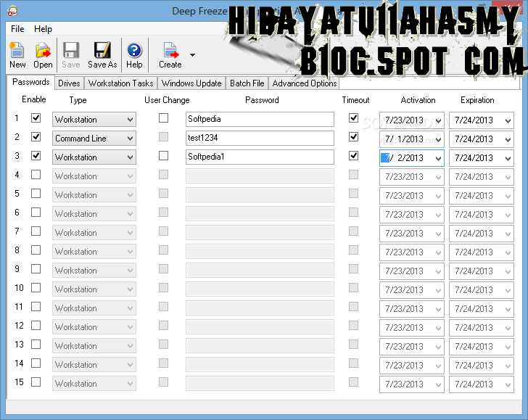Toggle User Change checkbox in row 3
Viewport: 528px width, 420px height.
pyautogui.click(x=164, y=156)
